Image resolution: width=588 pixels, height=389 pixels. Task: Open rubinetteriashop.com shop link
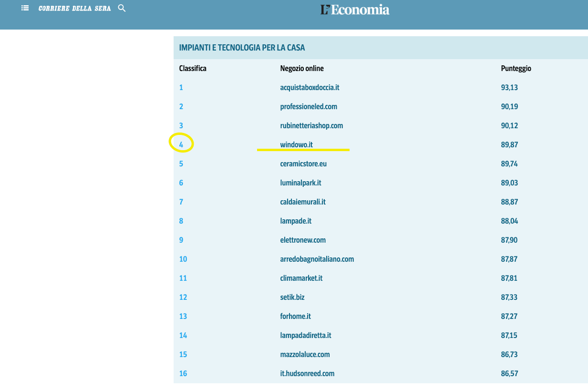(x=311, y=125)
